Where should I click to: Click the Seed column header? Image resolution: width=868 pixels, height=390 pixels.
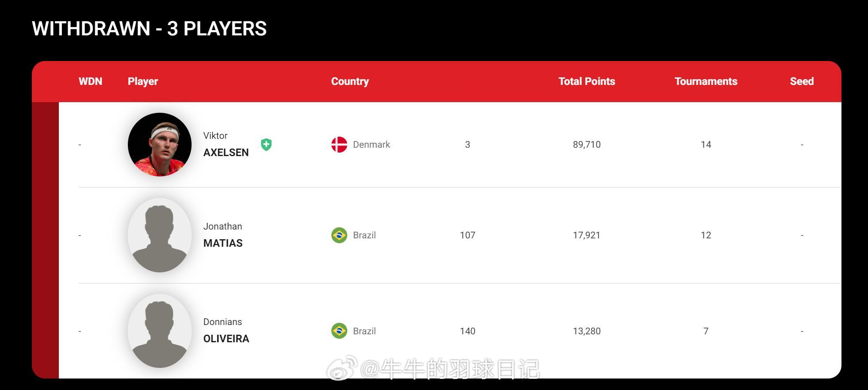[802, 81]
